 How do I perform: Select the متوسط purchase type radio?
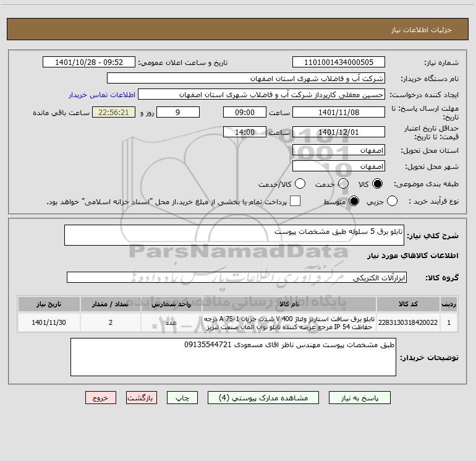tap(354, 201)
